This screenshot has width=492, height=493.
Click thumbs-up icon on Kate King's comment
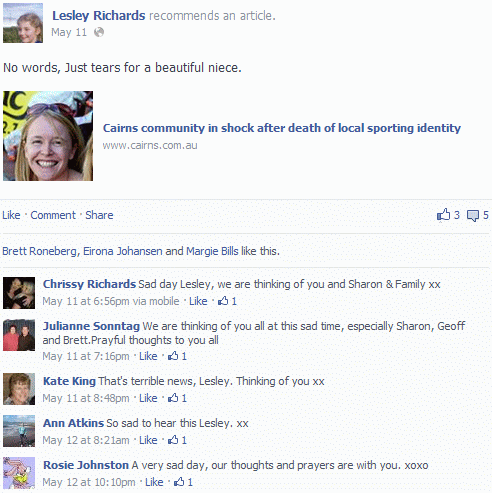point(173,398)
